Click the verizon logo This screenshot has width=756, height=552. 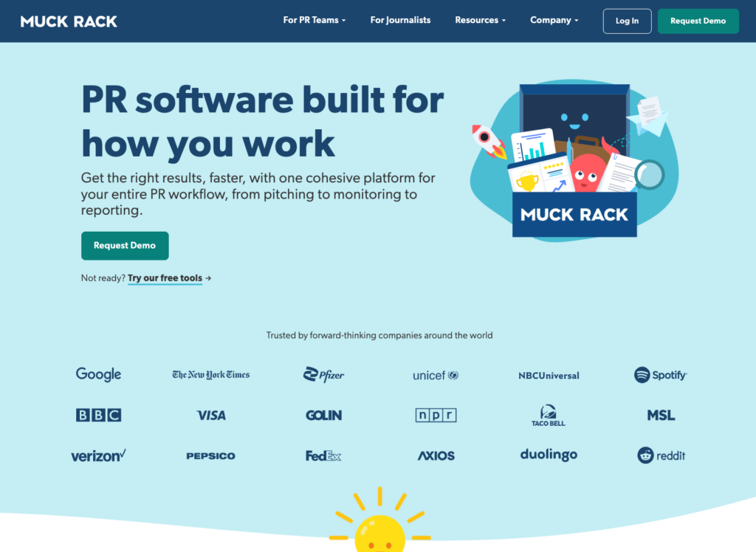98,455
